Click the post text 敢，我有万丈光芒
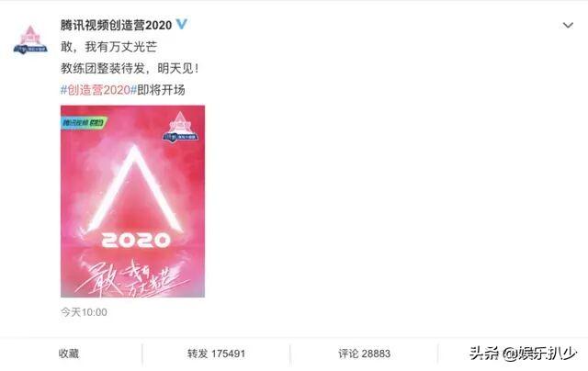The width and height of the screenshot is (588, 371). pos(108,47)
